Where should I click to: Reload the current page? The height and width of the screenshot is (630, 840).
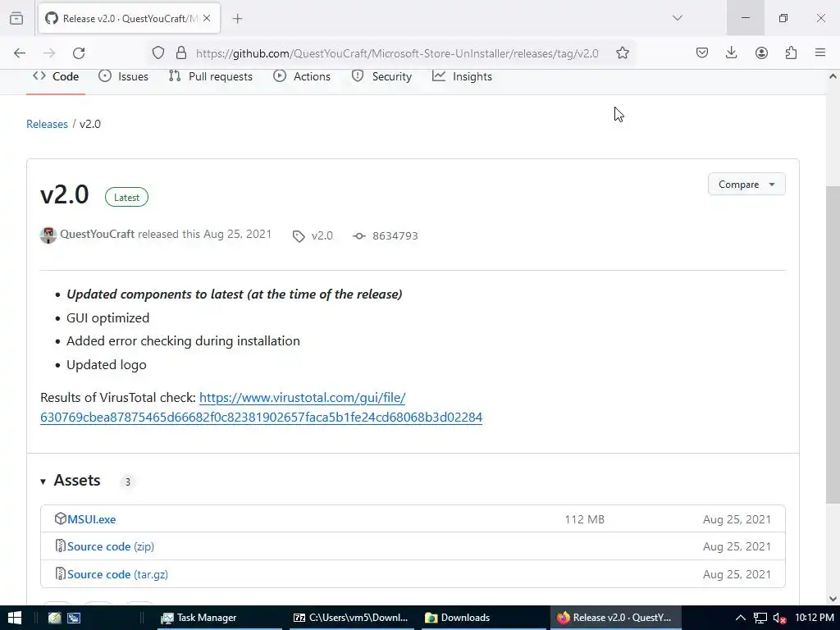(x=79, y=53)
